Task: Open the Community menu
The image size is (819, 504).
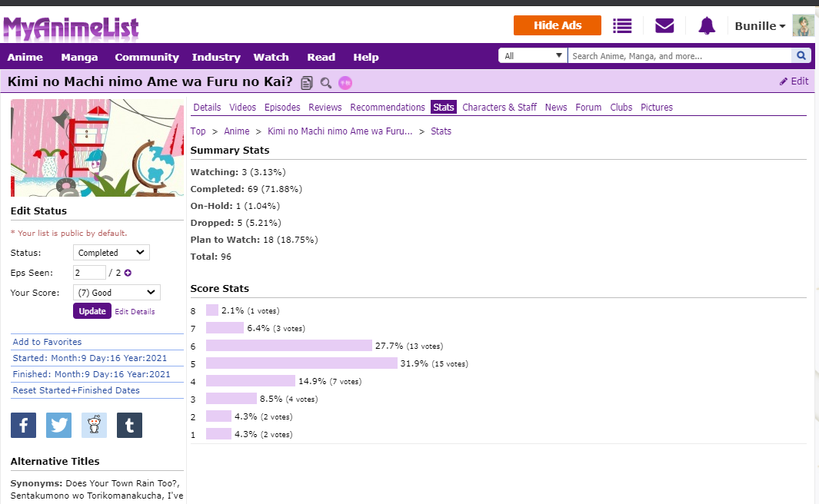Action: coord(147,57)
